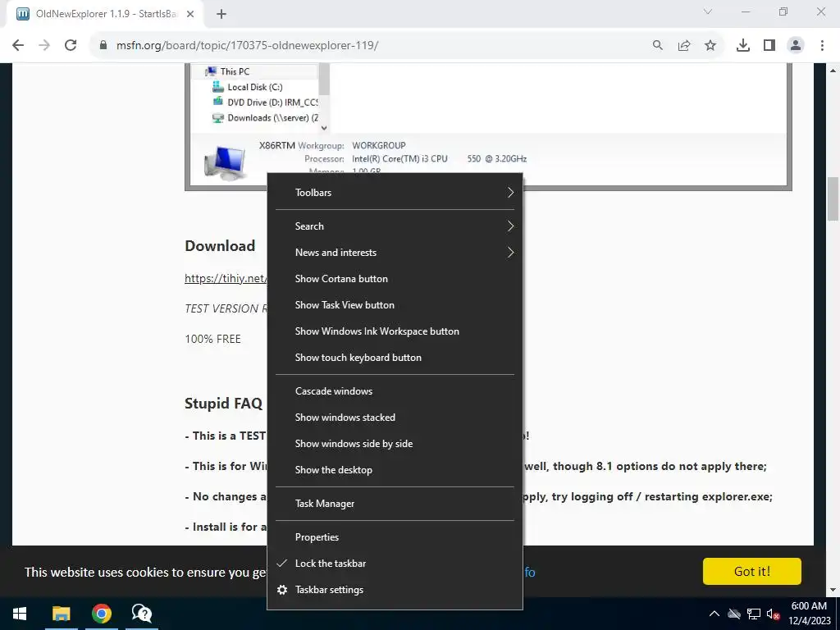
Task: Click the muted volume tray icon
Action: 773,614
